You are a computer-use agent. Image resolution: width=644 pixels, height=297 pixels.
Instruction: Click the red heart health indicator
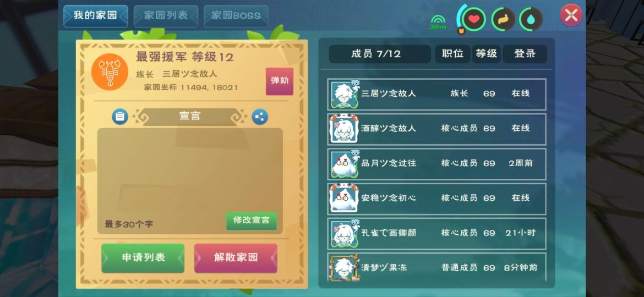pos(474,19)
